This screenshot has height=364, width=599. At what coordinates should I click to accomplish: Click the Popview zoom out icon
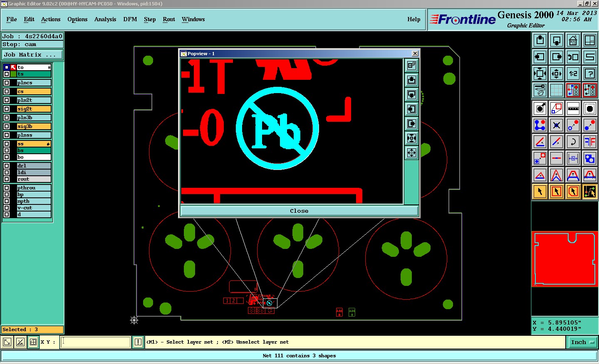411,153
